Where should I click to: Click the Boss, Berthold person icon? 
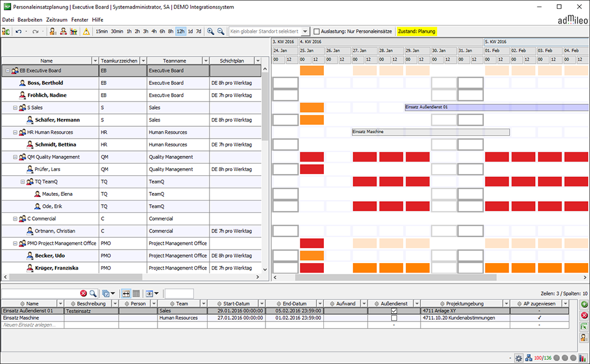(x=22, y=83)
